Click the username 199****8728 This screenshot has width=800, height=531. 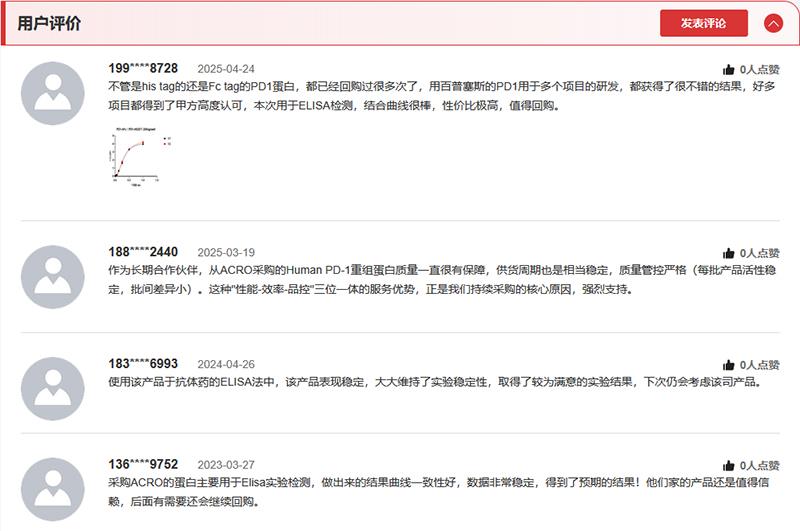(x=143, y=68)
